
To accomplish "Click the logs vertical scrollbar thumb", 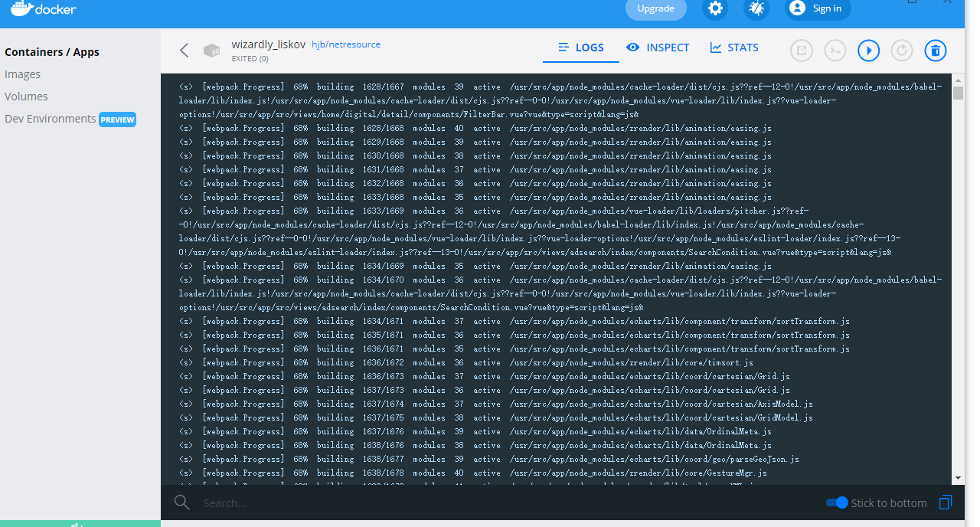I will coord(958,93).
